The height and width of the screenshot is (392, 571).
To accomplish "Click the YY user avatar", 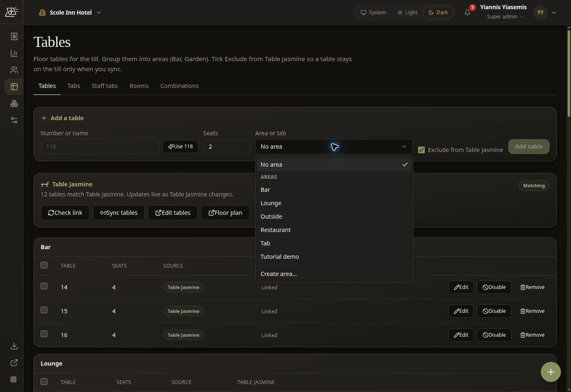I will pos(540,13).
